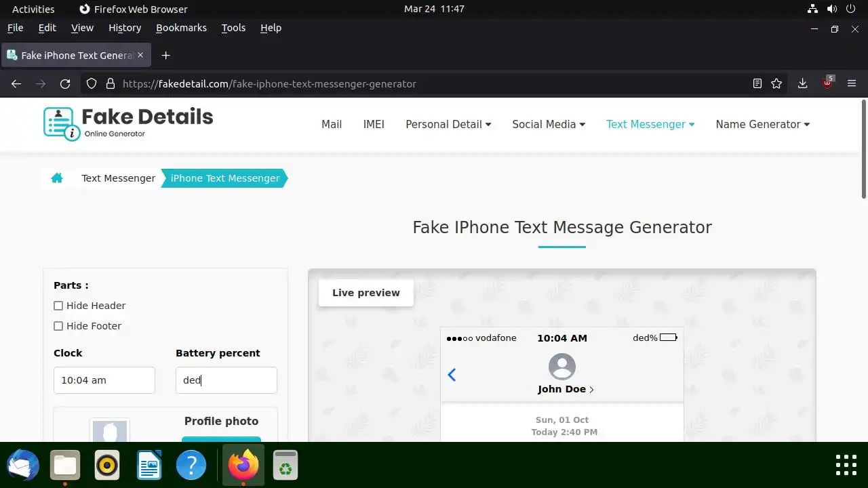Viewport: 868px width, 488px height.
Task: Open the system network status icon
Action: [x=813, y=9]
